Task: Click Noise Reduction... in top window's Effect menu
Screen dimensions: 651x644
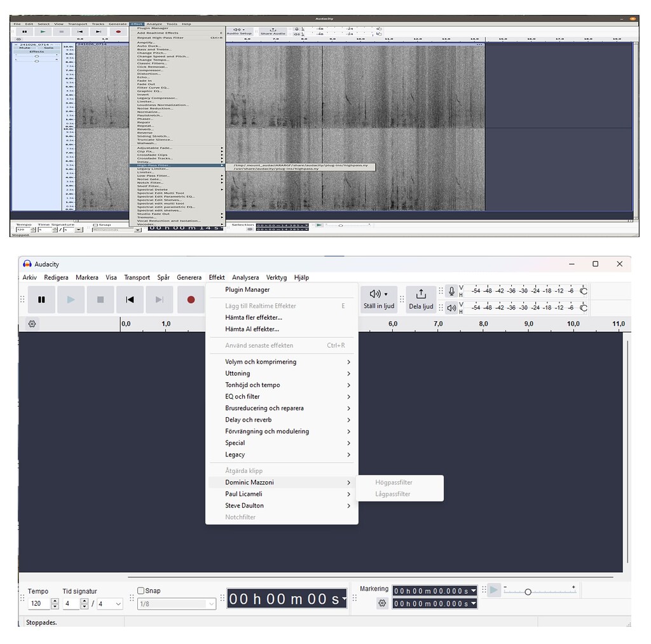Action: 177,108
